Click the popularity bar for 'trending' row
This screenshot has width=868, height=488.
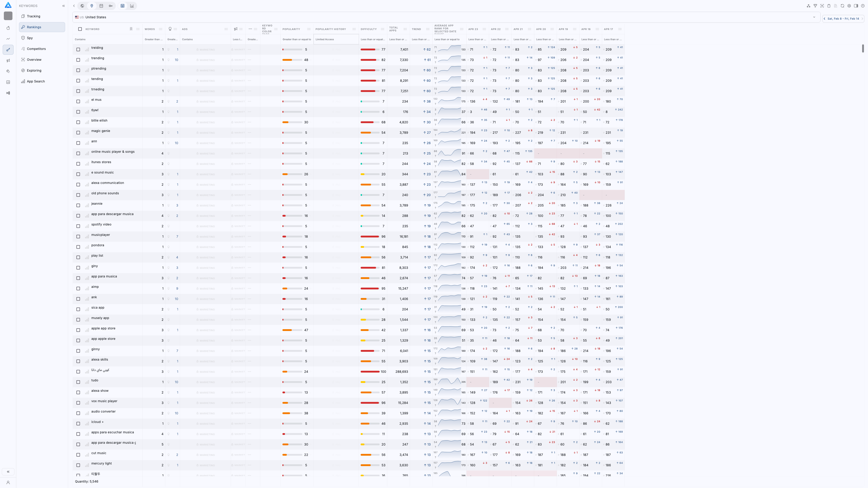(292, 60)
